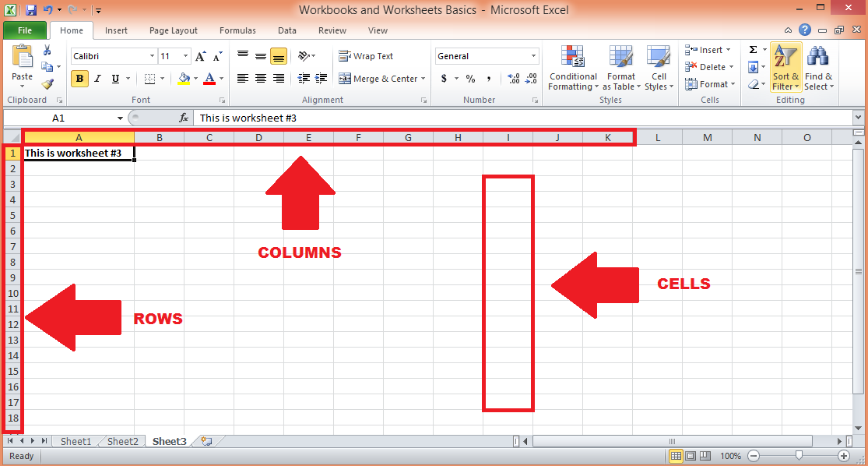Viewport: 868px width, 466px height.
Task: Select the Sheet2 worksheet tab
Action: pyautogui.click(x=123, y=441)
